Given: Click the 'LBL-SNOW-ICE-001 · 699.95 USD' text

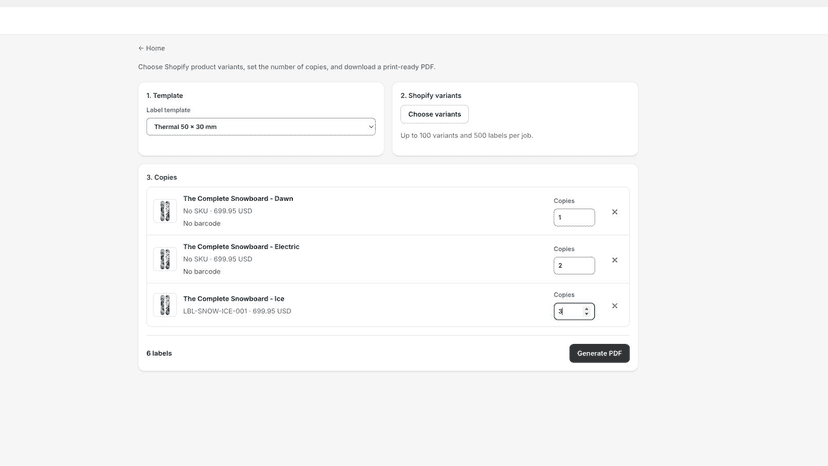Looking at the screenshot, I should click(x=237, y=311).
